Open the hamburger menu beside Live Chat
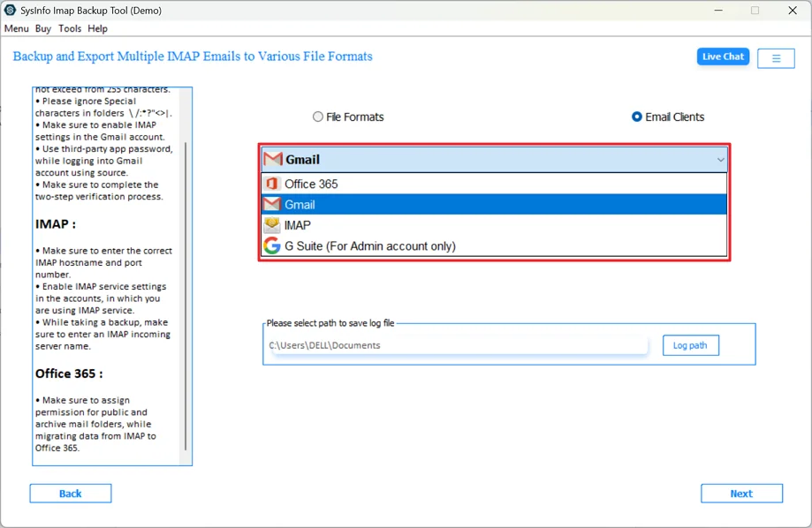 click(776, 57)
